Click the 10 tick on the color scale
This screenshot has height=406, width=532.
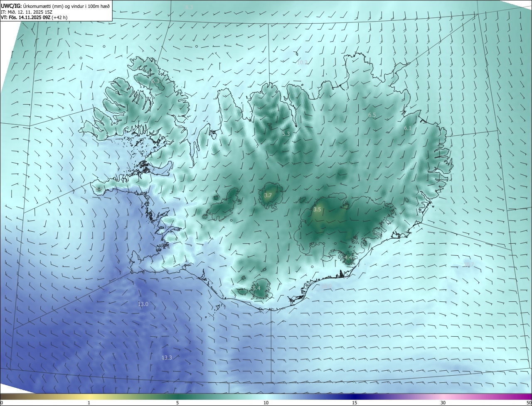pos(266,403)
